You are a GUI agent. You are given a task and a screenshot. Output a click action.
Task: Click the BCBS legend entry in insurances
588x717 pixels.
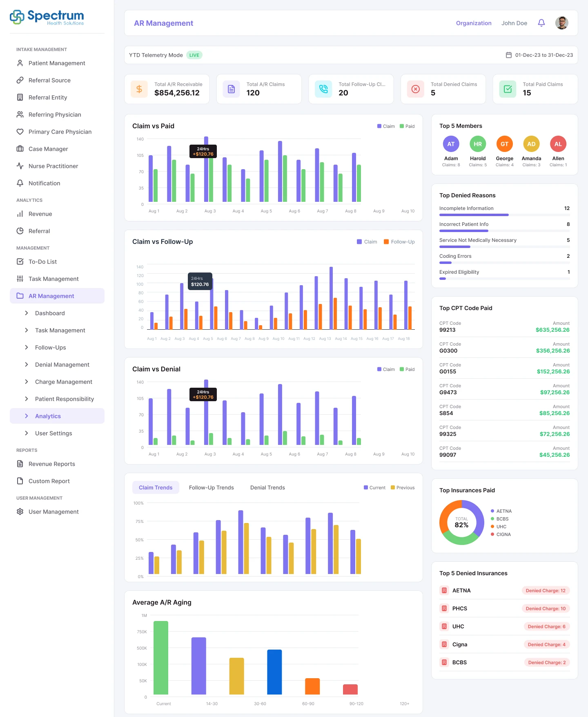point(500,519)
